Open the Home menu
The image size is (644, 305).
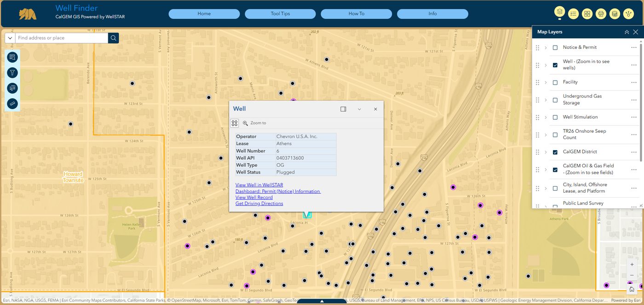(x=204, y=14)
